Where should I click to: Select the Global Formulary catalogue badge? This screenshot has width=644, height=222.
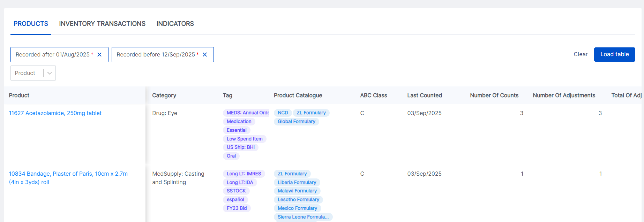296,122
